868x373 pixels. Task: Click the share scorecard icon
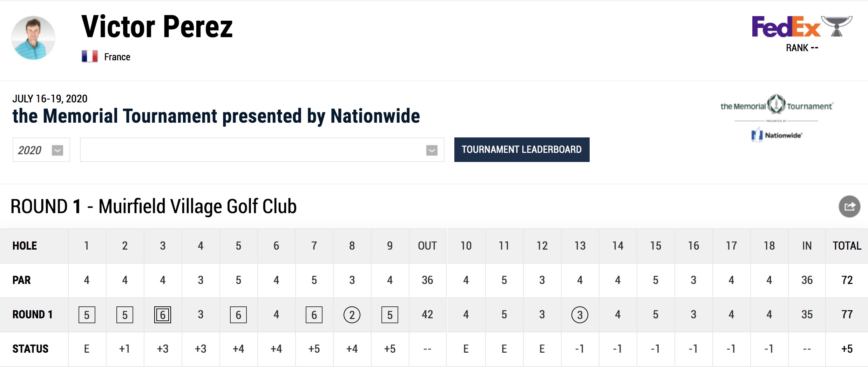[x=849, y=206]
